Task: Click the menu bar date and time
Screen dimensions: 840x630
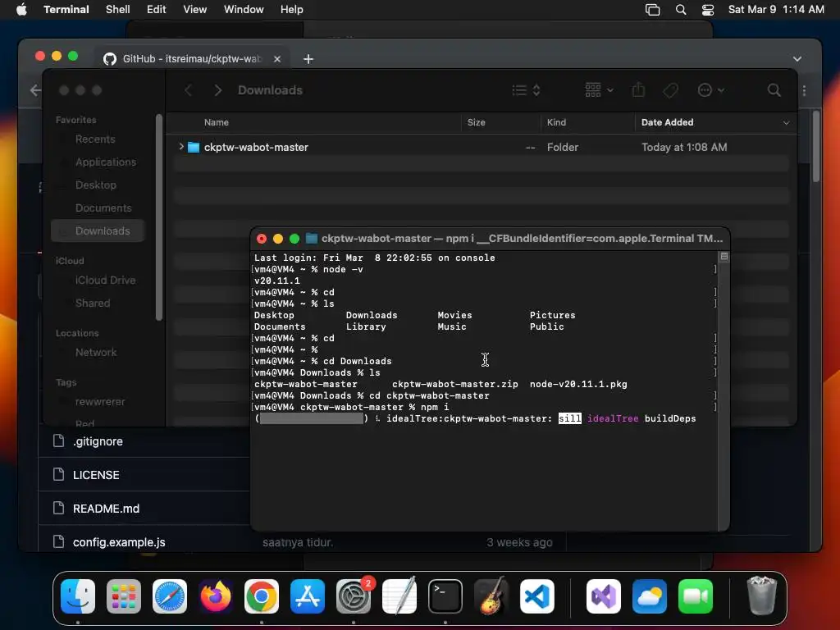Action: tap(776, 10)
